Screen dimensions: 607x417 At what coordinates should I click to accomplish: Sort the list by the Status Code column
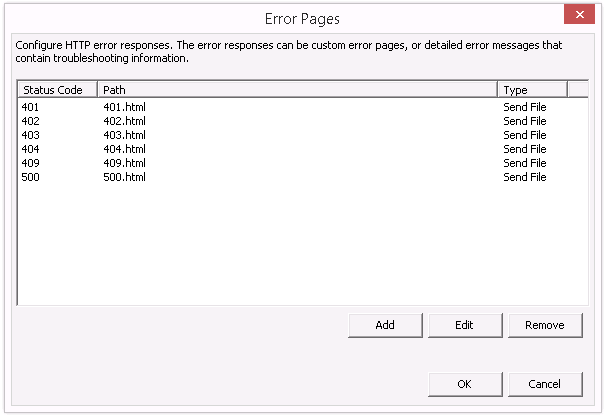pyautogui.click(x=58, y=90)
